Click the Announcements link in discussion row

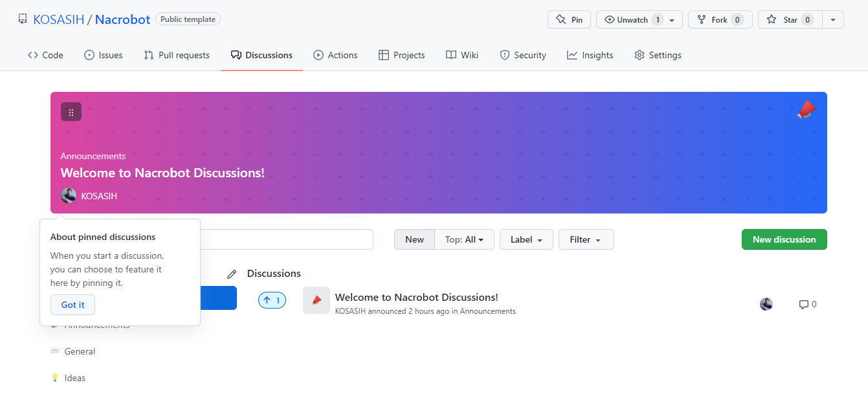pyautogui.click(x=487, y=311)
